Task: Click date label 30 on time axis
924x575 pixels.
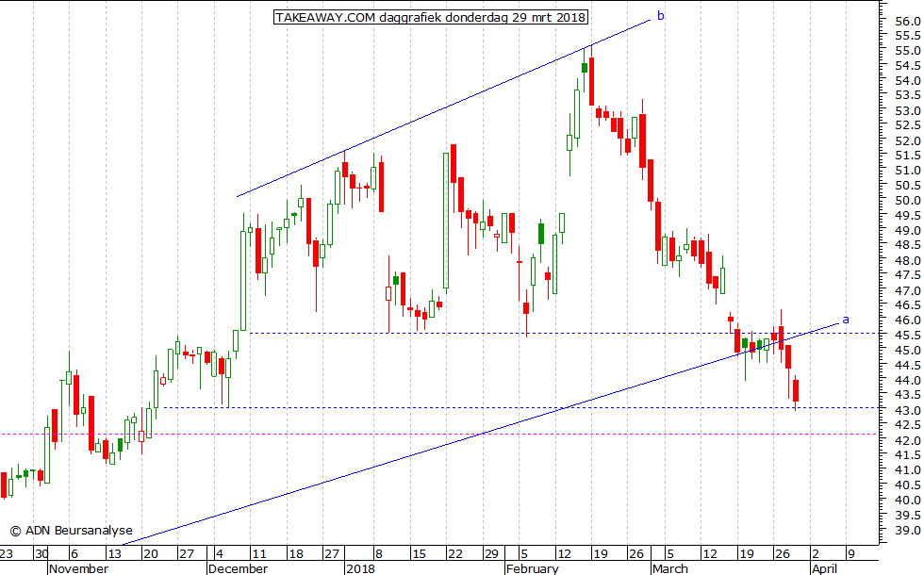Action: click(x=41, y=554)
